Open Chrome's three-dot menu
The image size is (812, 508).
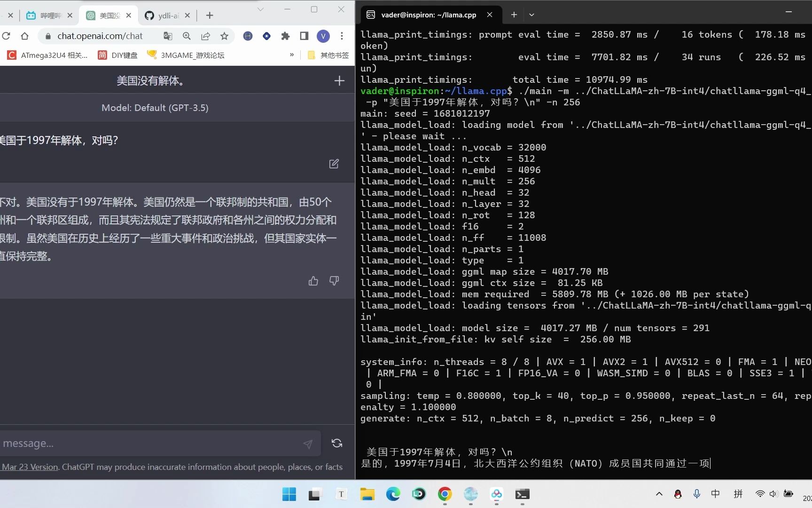tap(342, 36)
